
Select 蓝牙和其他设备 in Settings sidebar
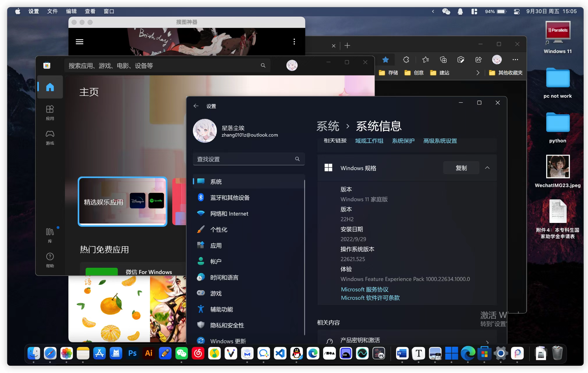click(230, 198)
